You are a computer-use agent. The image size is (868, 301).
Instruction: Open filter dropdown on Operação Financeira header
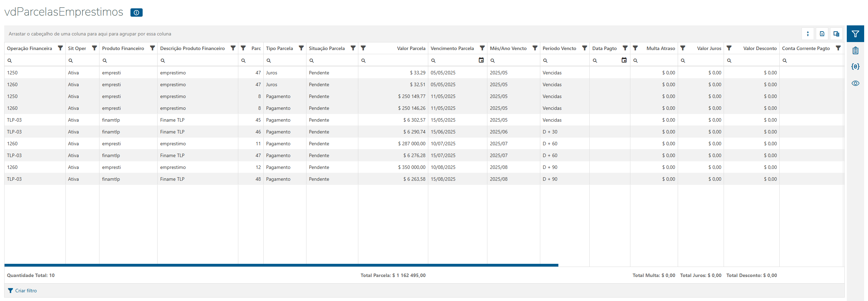(x=60, y=48)
